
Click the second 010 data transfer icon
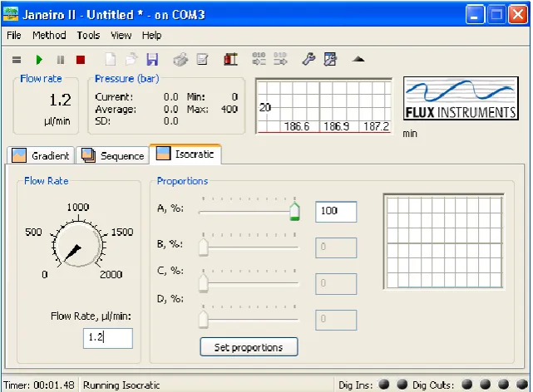click(280, 58)
